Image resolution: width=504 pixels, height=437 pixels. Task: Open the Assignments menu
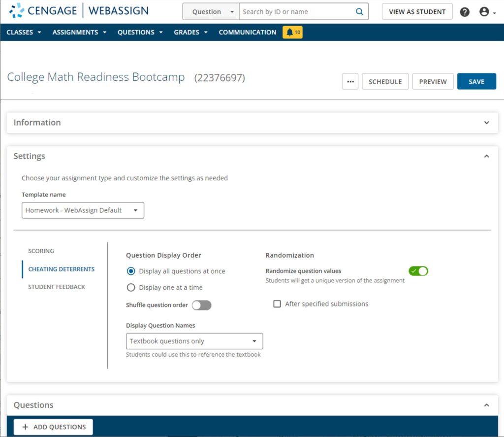[x=75, y=32]
